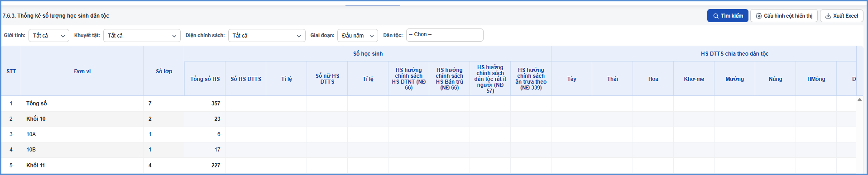This screenshot has height=175, width=868.
Task: Click the HS DTTS chia theo dân tộc header
Action: (735, 53)
